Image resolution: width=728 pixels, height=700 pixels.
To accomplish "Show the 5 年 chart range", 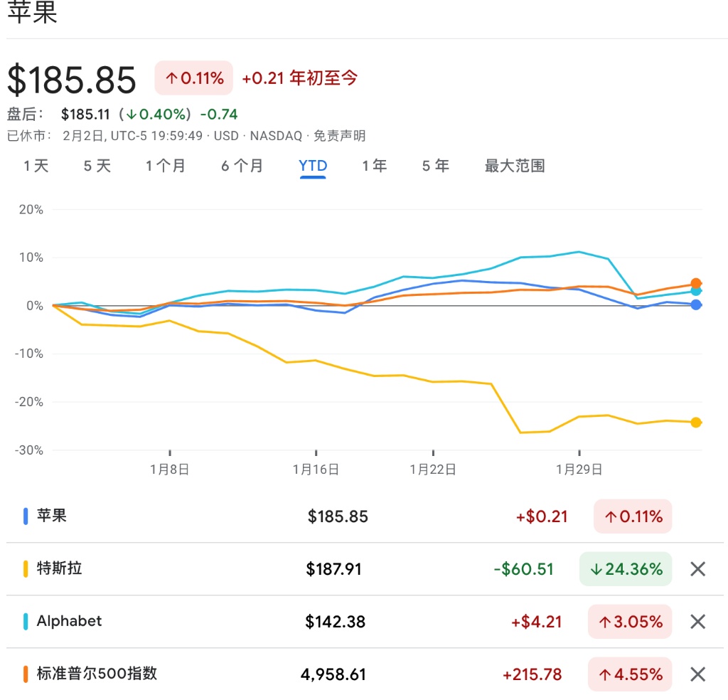I will [x=436, y=166].
